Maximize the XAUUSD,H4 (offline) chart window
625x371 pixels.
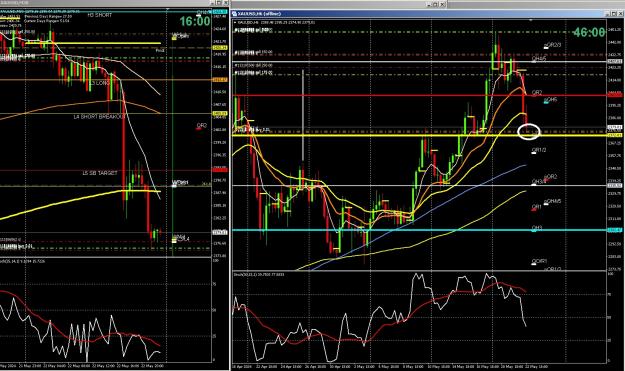coord(613,14)
